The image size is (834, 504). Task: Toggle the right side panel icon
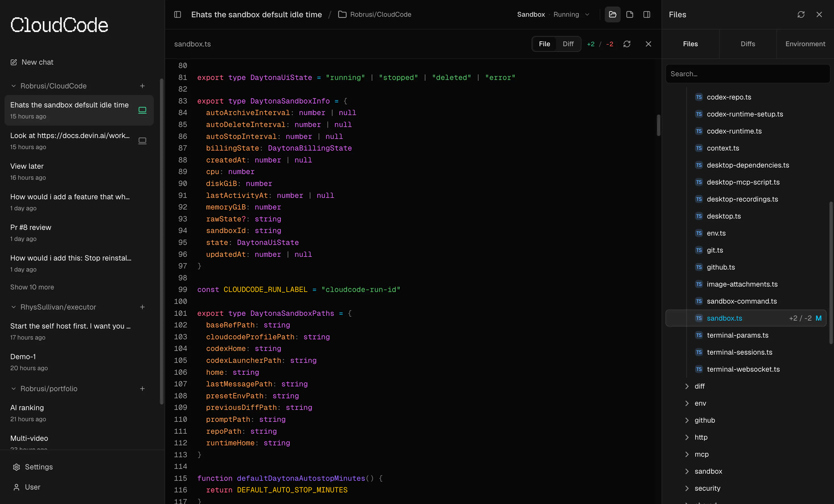pyautogui.click(x=646, y=14)
